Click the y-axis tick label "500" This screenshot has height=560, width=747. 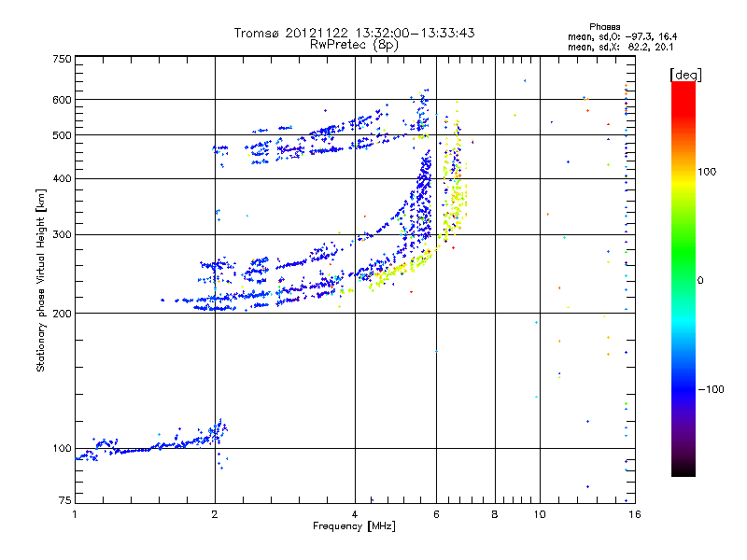tap(62, 135)
